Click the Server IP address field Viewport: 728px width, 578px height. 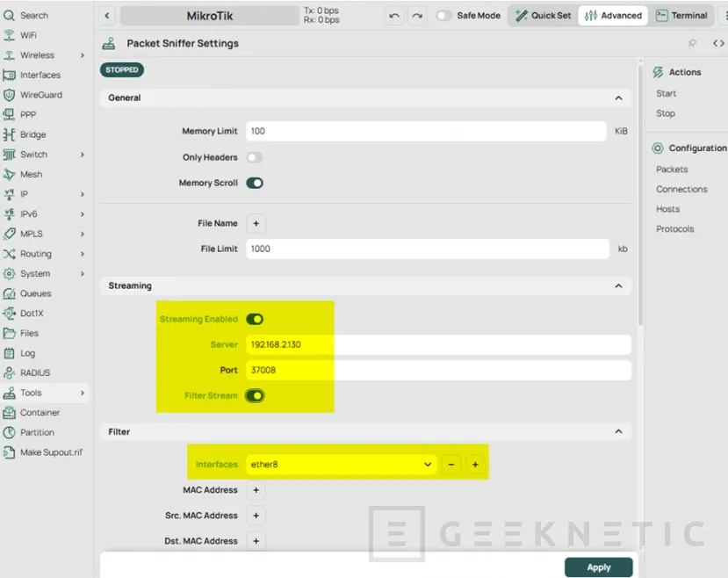pyautogui.click(x=437, y=344)
